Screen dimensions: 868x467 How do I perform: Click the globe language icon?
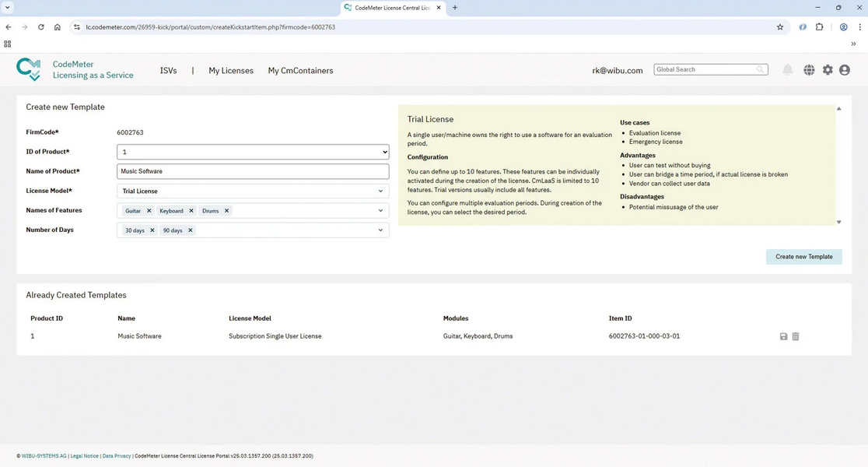(x=809, y=70)
